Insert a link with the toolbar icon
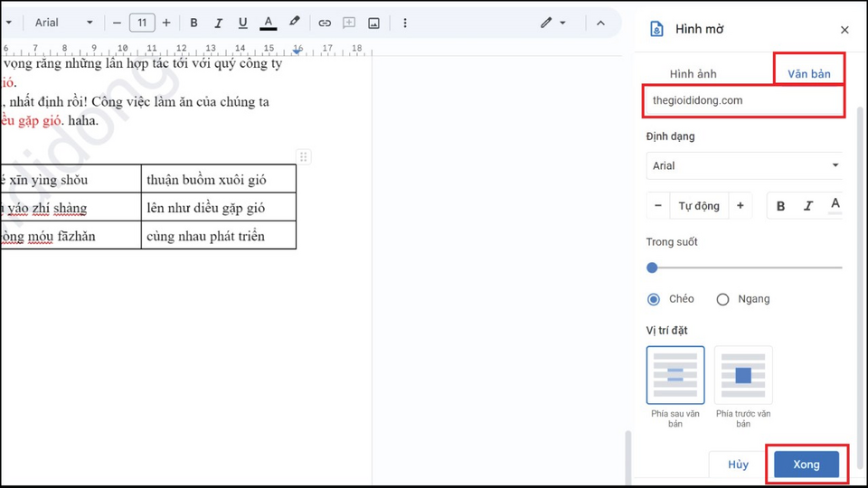This screenshot has width=868, height=488. pos(325,23)
